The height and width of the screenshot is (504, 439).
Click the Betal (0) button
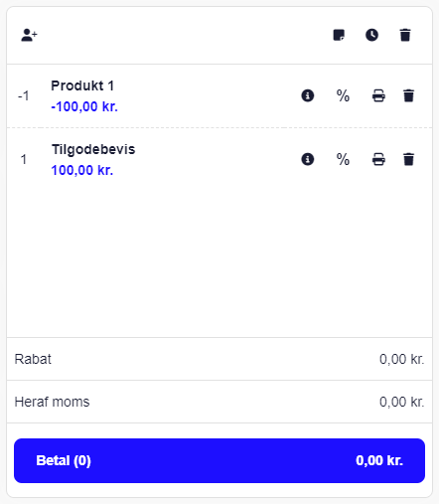point(219,460)
